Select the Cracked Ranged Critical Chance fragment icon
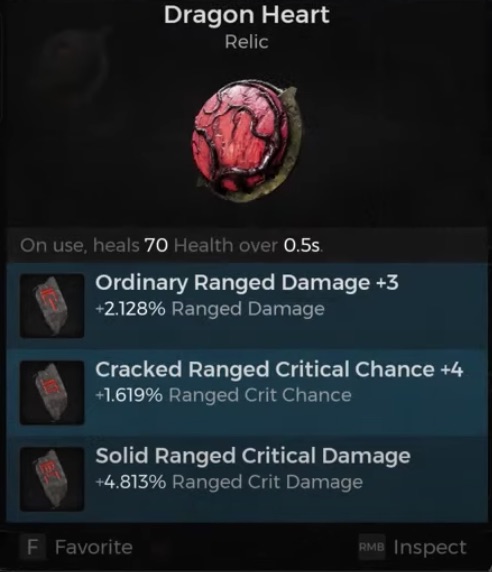The height and width of the screenshot is (572, 492). pyautogui.click(x=52, y=393)
